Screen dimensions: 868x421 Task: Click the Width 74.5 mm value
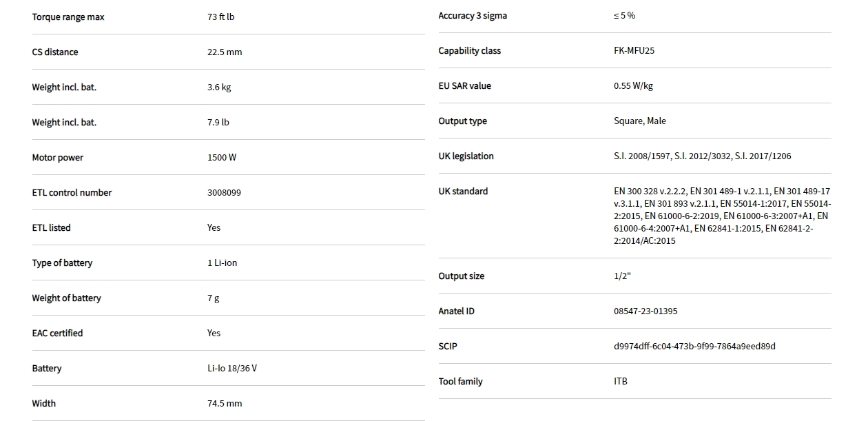(225, 404)
